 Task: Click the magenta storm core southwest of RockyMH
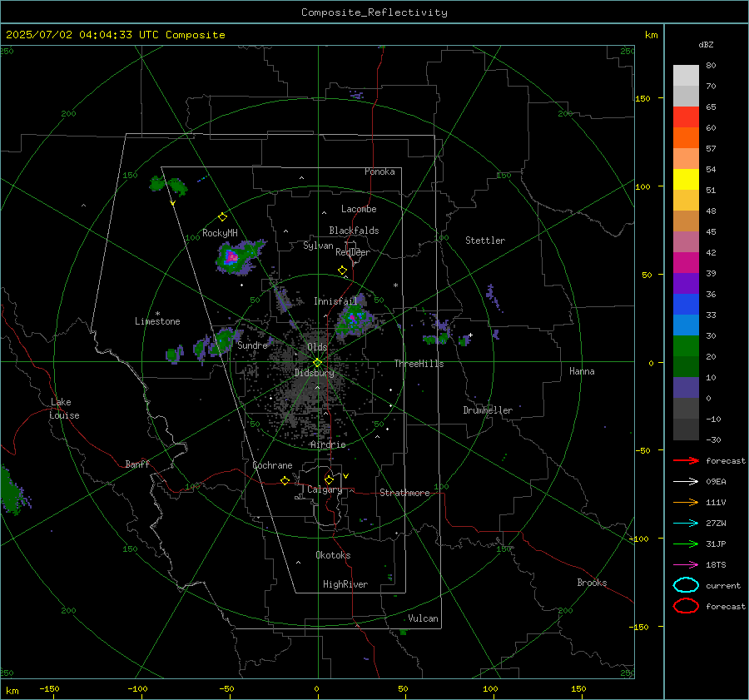pos(231,257)
